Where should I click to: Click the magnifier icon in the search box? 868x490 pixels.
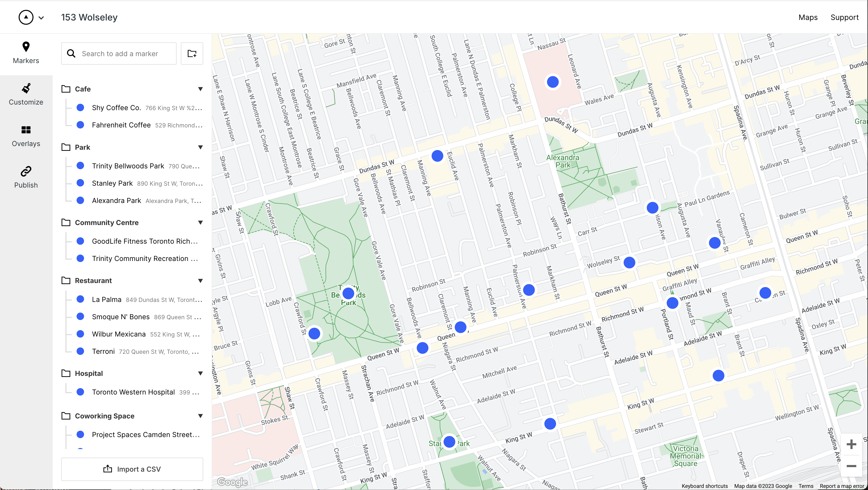(x=71, y=53)
